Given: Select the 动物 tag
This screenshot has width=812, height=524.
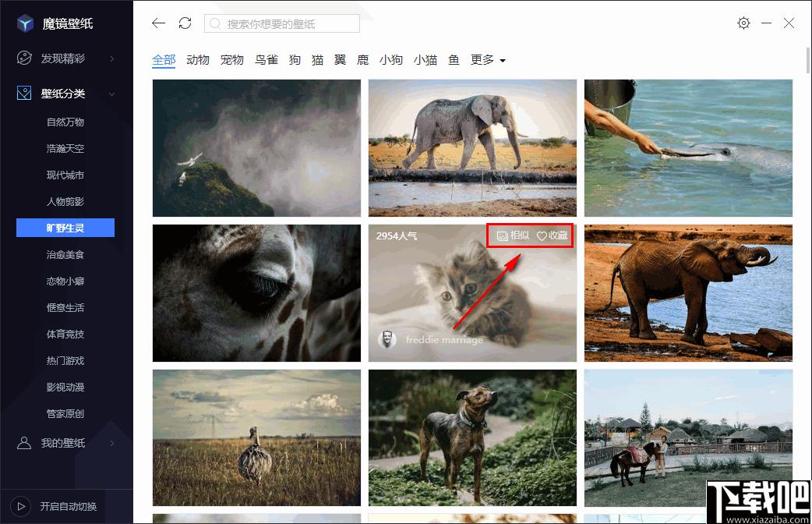Looking at the screenshot, I should click(198, 60).
